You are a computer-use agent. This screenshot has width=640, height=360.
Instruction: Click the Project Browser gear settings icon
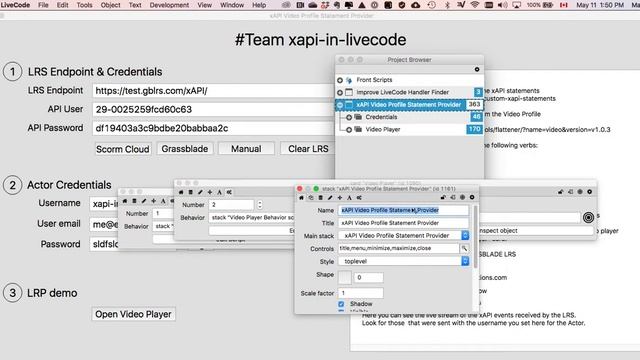tap(477, 69)
